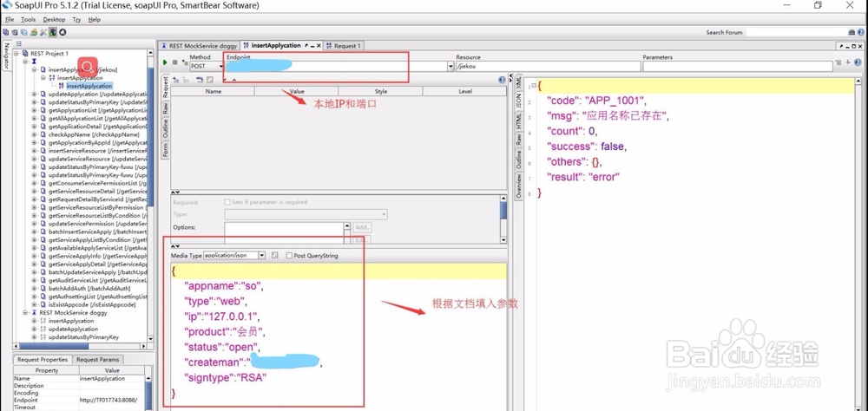Click the Preferences tools icon in main toolbar
Viewport: 868px width, 411px height.
pyautogui.click(x=43, y=32)
